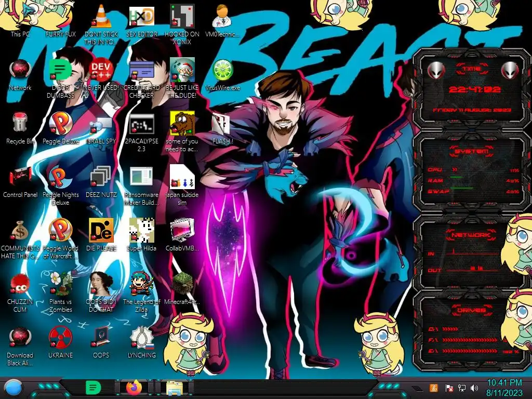Image resolution: width=532 pixels, height=399 pixels.
Task: Open the UKRAINE radiation icon
Action: (61, 343)
